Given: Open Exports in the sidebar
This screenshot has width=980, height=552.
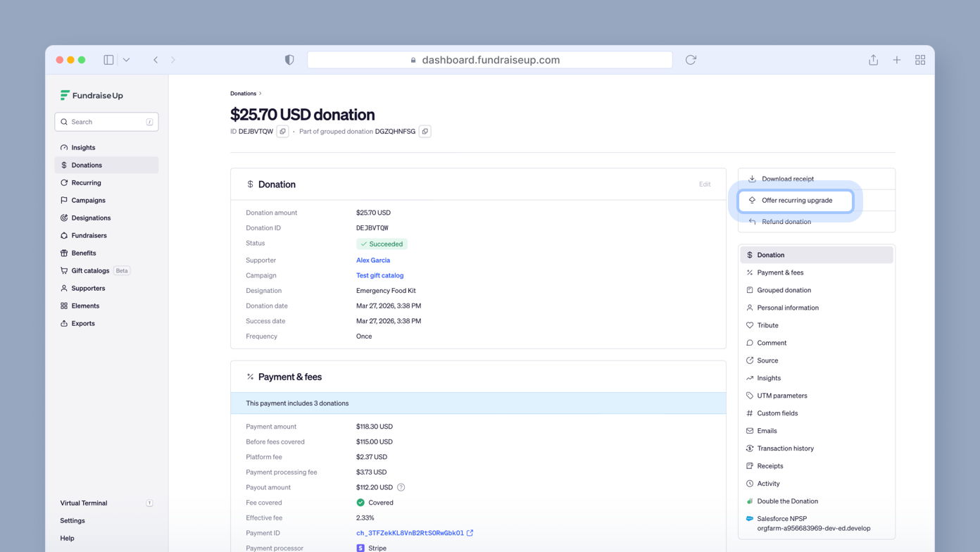Looking at the screenshot, I should 106,323.
